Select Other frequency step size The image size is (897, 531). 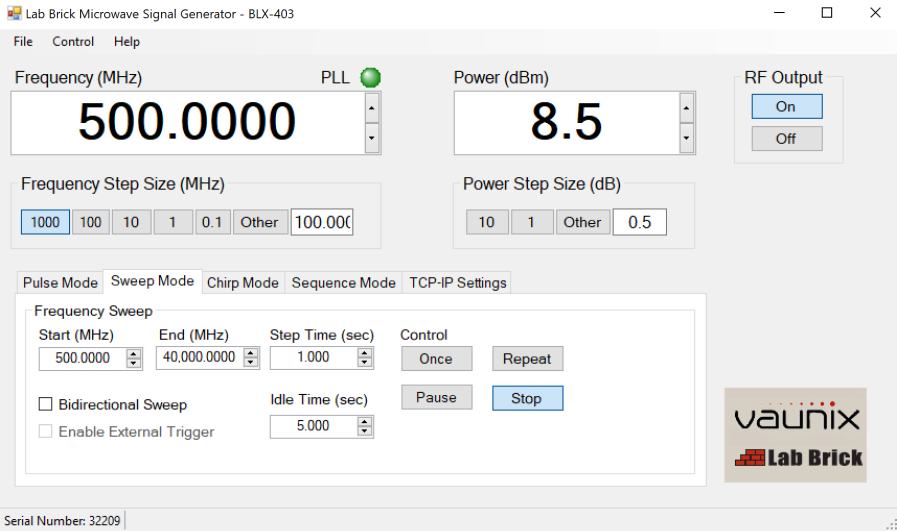pyautogui.click(x=260, y=222)
